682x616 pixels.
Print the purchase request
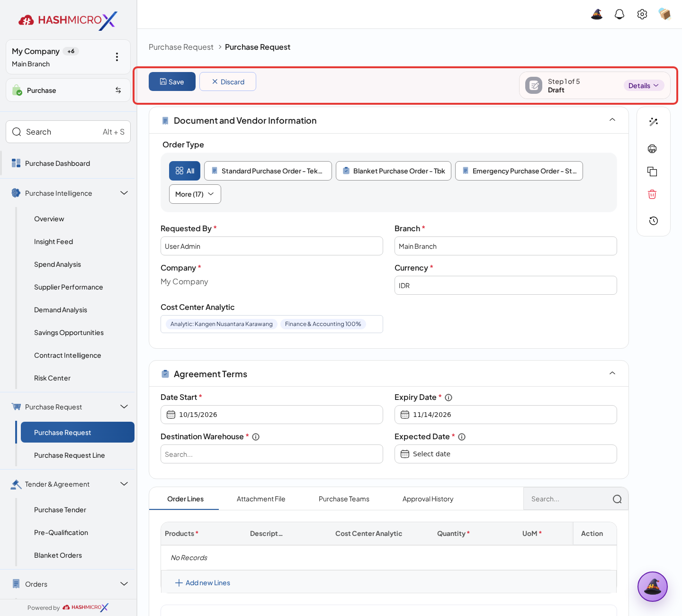point(652,149)
